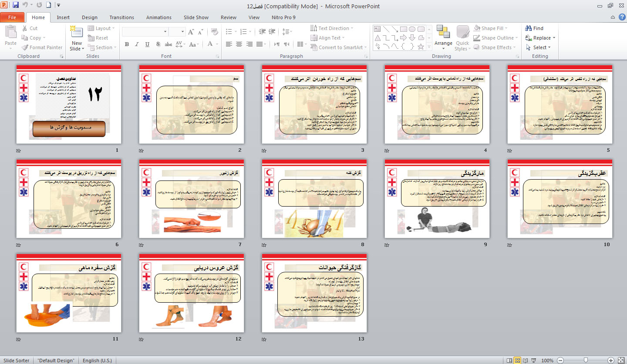
Task: Select the rectangle shape in Shapes gallery
Action: click(x=403, y=29)
